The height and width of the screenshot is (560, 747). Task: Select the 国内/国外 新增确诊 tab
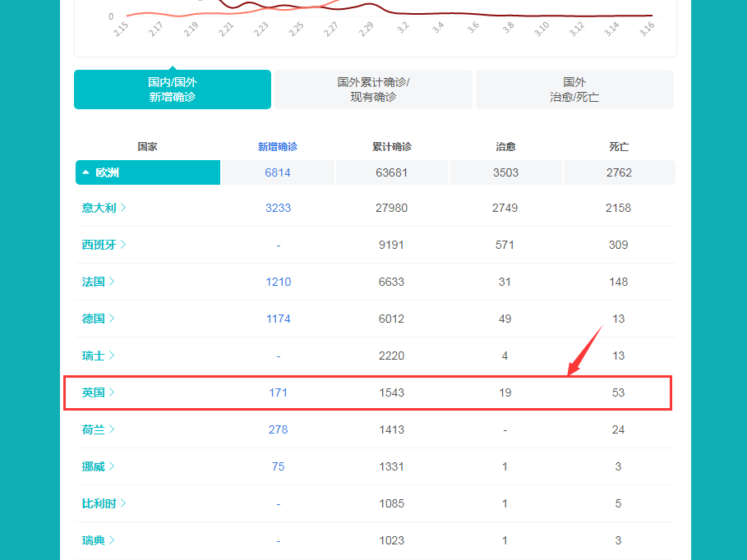173,90
